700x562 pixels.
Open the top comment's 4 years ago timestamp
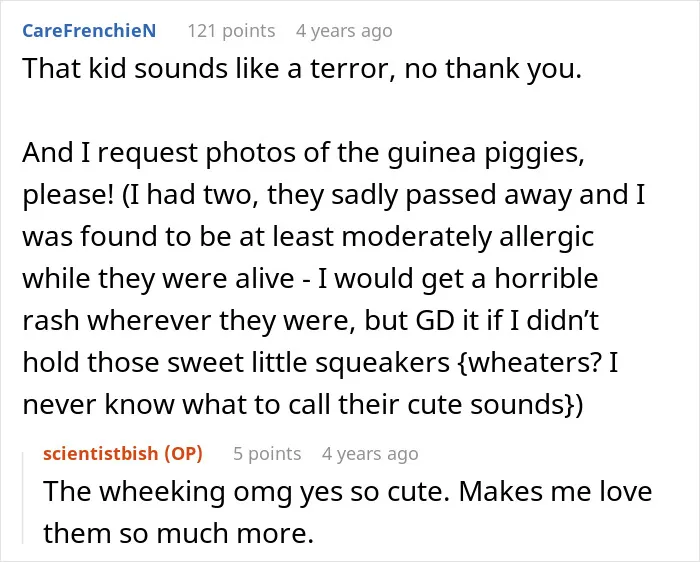tap(344, 31)
